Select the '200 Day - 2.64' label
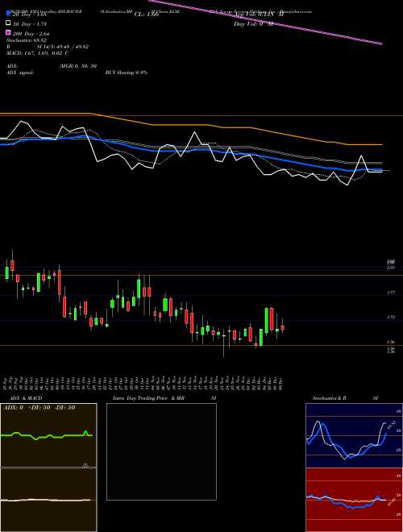Image resolution: width=403 pixels, height=532 pixels. point(31,33)
